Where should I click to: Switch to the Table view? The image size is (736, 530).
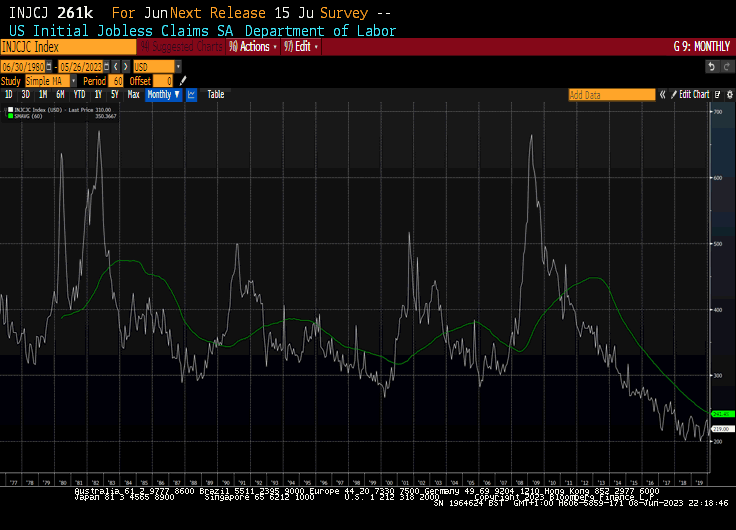coord(216,94)
